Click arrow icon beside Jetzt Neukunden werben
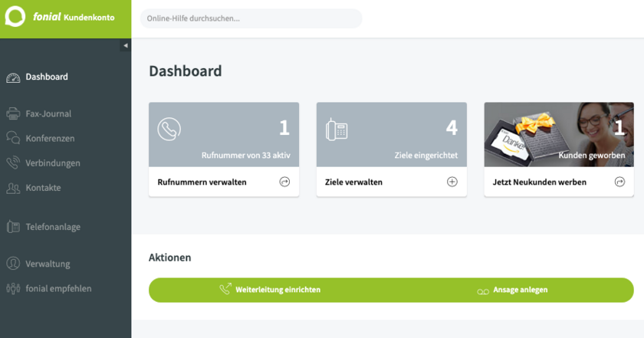Image resolution: width=644 pixels, height=338 pixels. click(619, 182)
